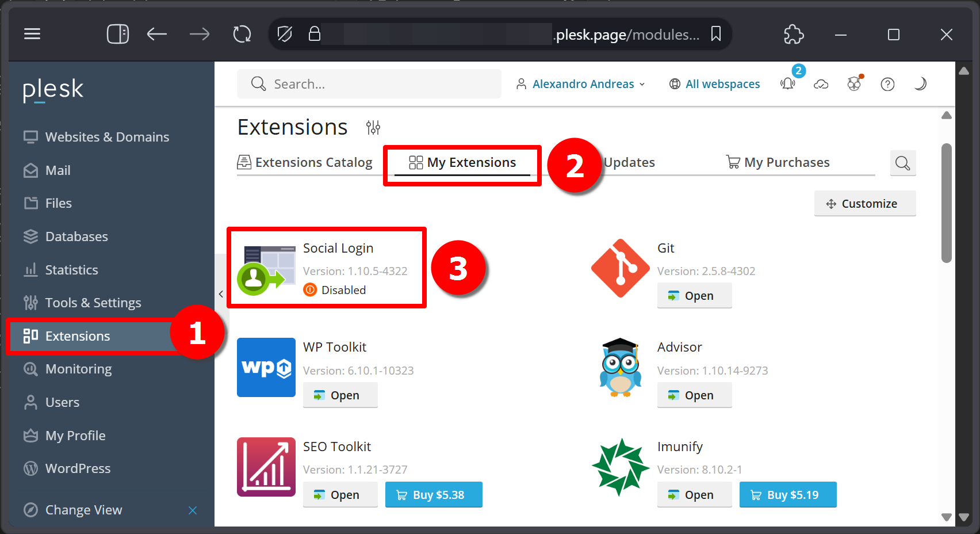The height and width of the screenshot is (534, 980).
Task: Open the Imunify extension
Action: [x=694, y=495]
